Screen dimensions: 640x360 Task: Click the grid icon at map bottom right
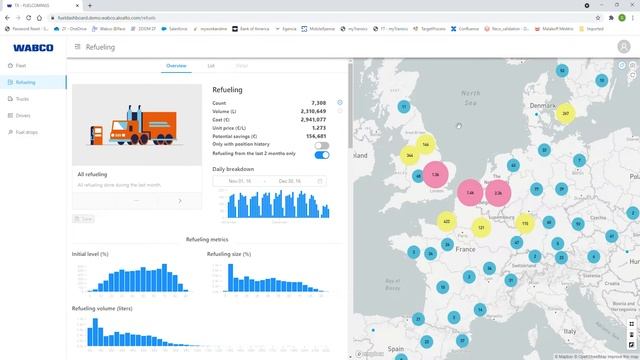(631, 324)
